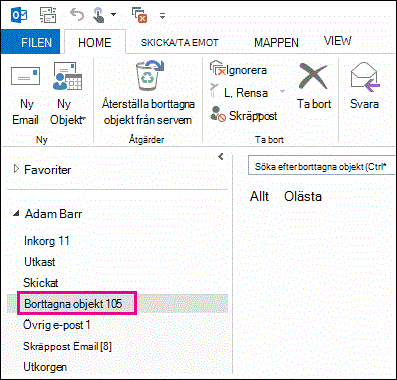397x380 pixels.
Task: Select the Utkorgen folder
Action: click(x=45, y=367)
